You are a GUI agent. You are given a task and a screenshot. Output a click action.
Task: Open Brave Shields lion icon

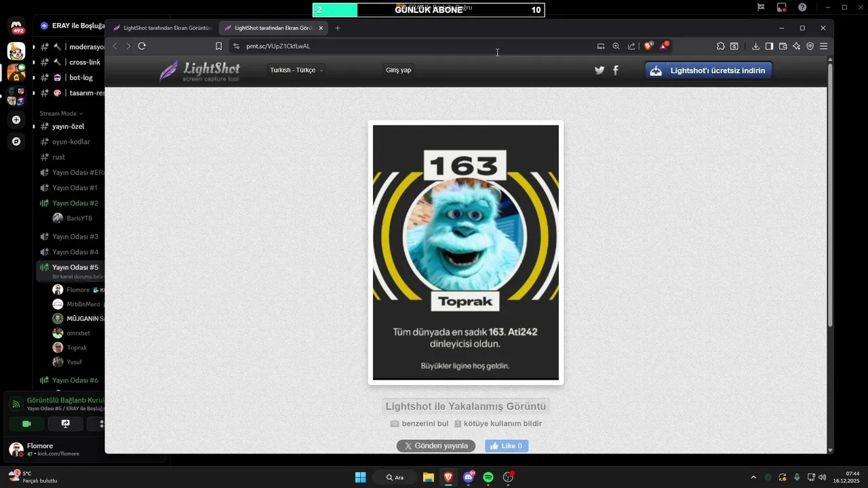(648, 46)
